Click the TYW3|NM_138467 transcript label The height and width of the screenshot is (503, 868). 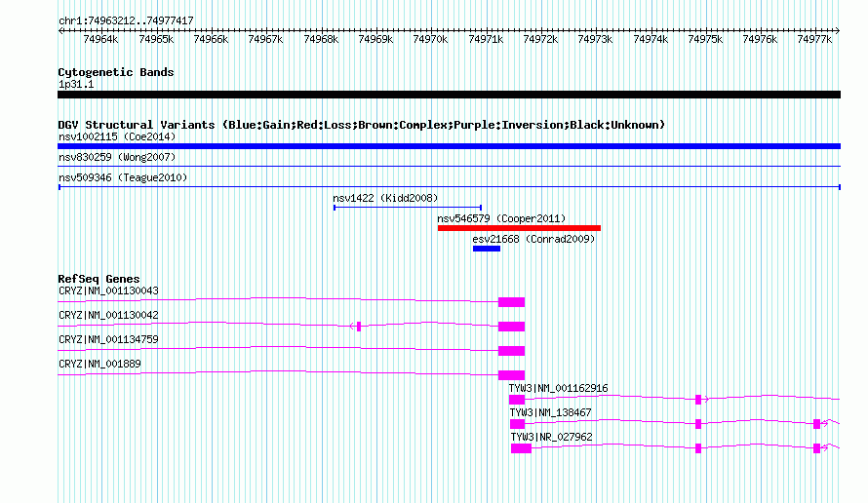point(550,412)
